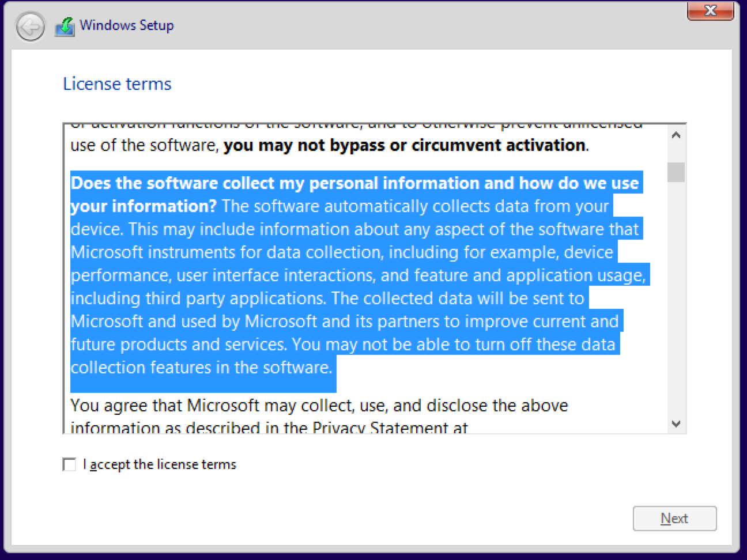Click the license scrollbar down arrow
This screenshot has height=560, width=747.
(677, 424)
